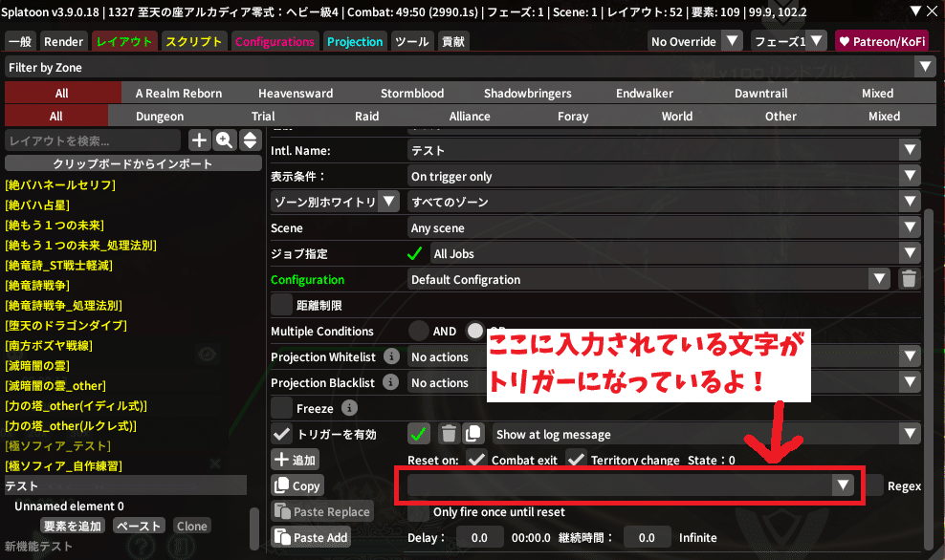Click the レイアウトを検索 search field
945x560 pixels.
tap(94, 140)
